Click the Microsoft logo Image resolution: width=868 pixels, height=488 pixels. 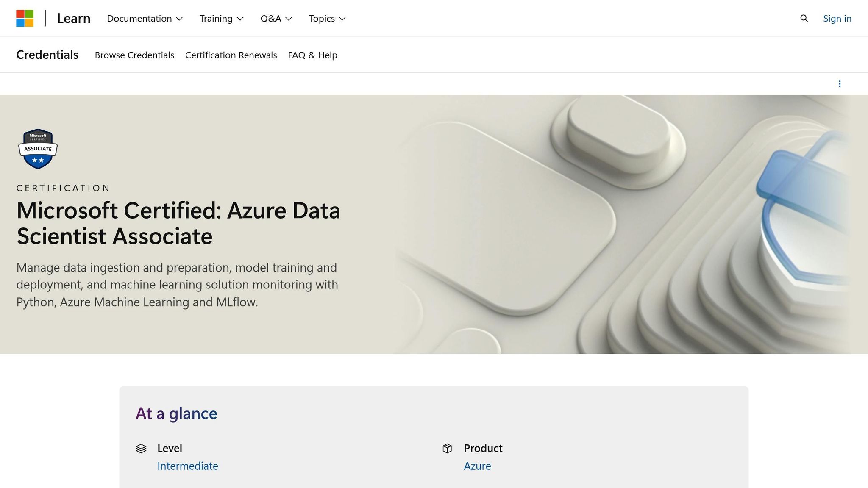(25, 18)
